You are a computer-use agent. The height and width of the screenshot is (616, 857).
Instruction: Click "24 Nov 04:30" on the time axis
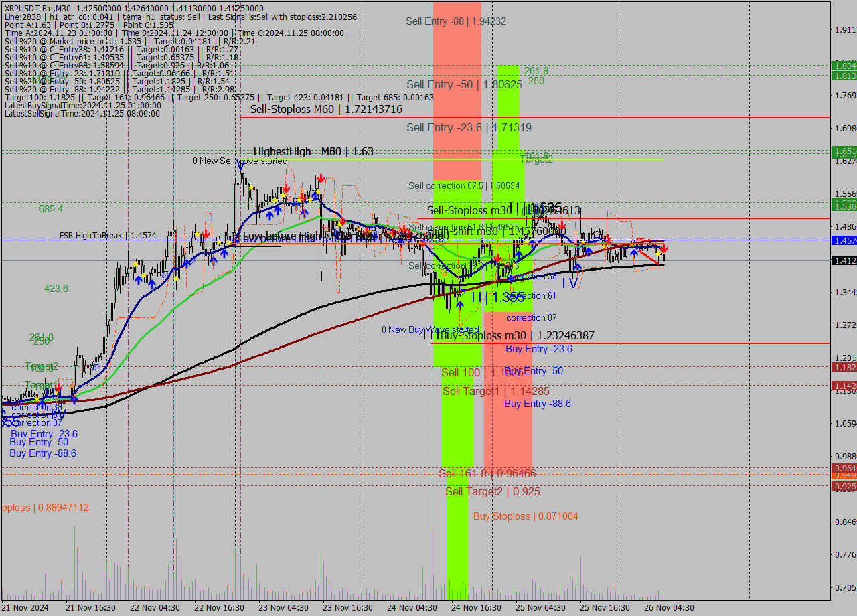click(411, 608)
